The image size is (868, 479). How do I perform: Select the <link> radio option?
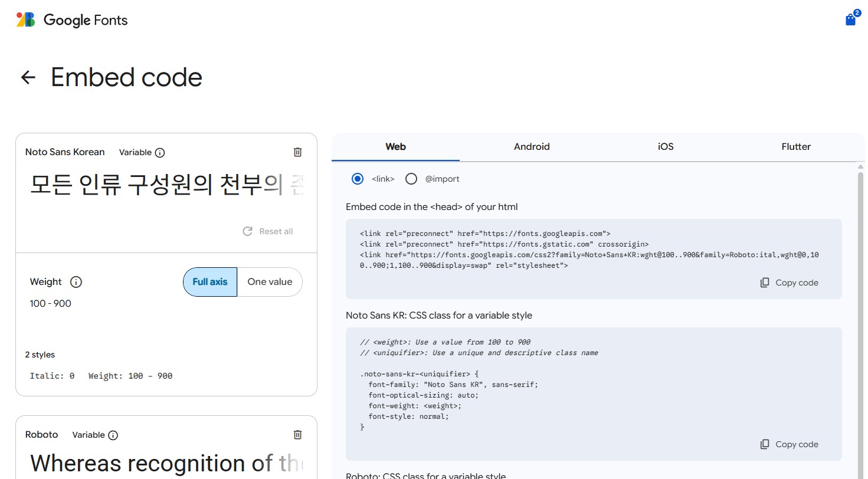click(358, 179)
